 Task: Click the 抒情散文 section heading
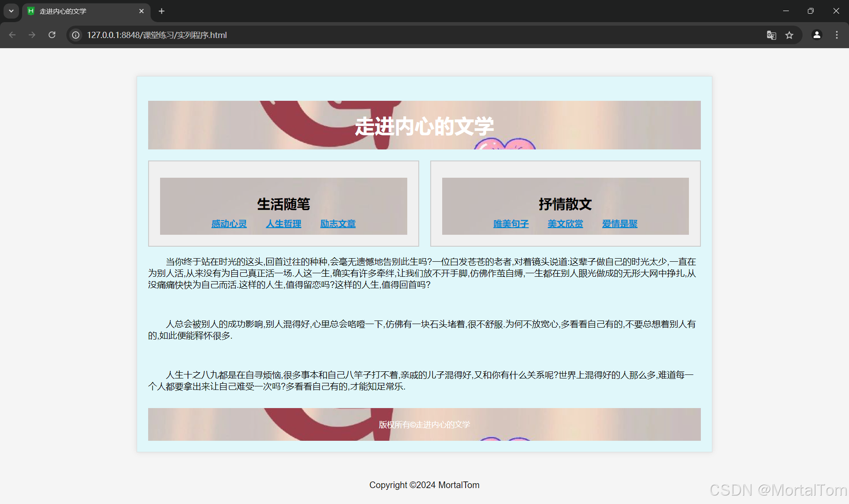pos(565,204)
